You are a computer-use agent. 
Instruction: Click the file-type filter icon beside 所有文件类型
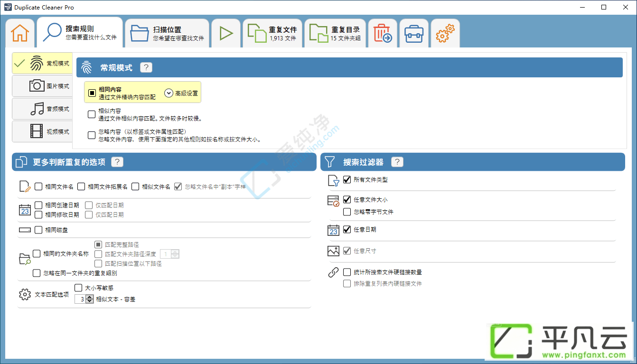pos(334,180)
